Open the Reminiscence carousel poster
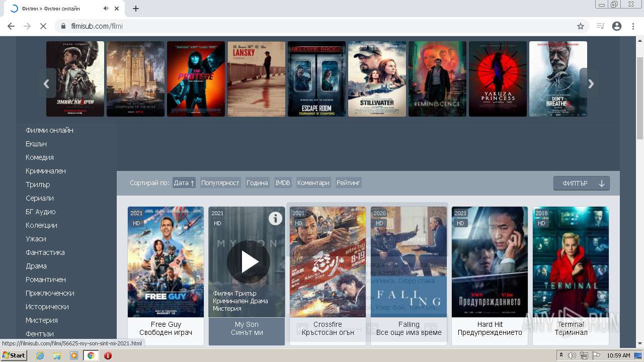The height and width of the screenshot is (362, 644). pyautogui.click(x=437, y=79)
